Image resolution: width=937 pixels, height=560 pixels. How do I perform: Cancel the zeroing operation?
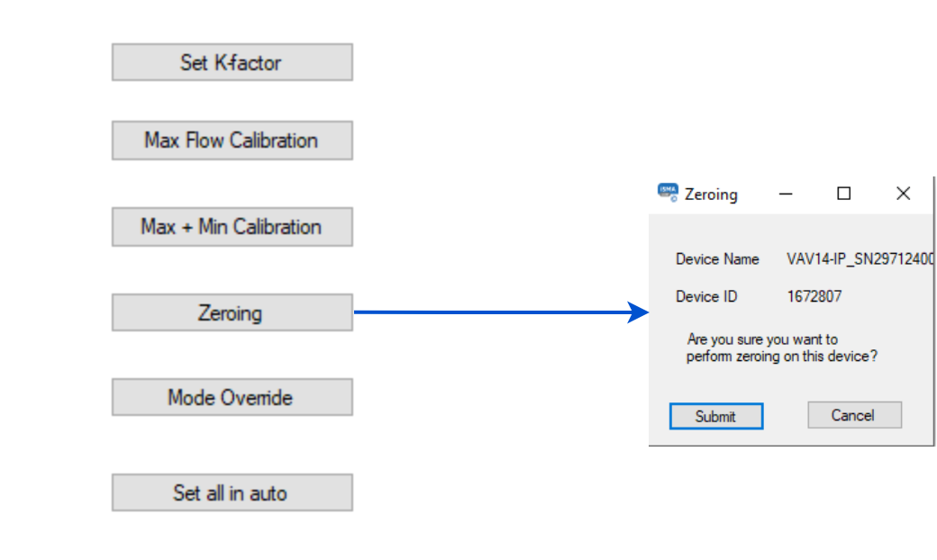click(853, 415)
